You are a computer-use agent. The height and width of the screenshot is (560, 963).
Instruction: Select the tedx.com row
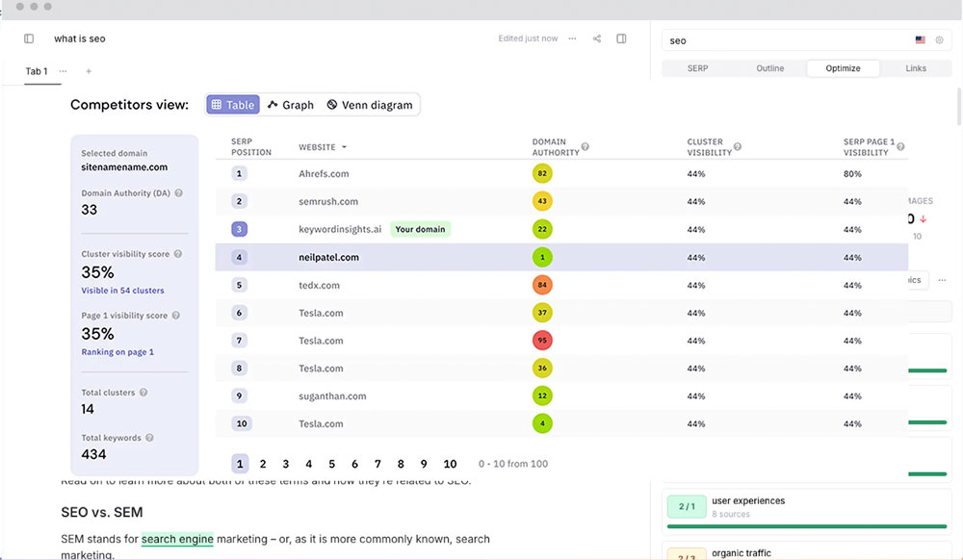point(561,285)
